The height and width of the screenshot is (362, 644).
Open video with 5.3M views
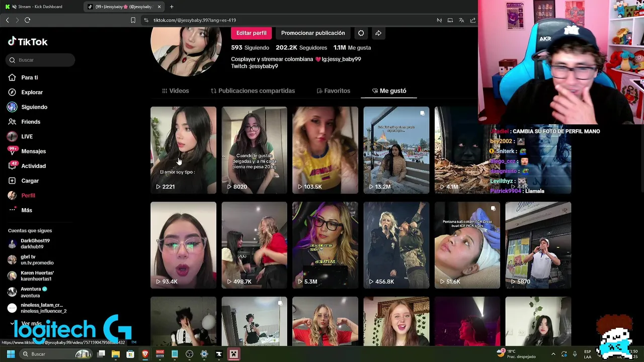tap(325, 245)
